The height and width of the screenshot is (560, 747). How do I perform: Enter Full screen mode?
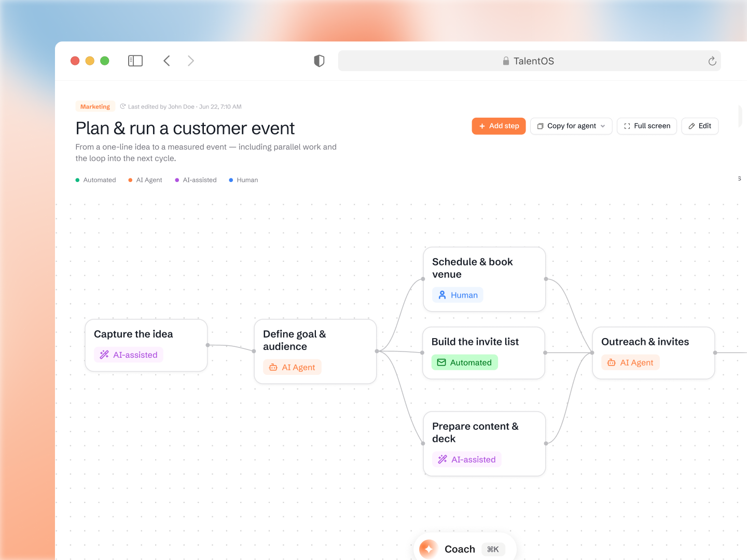coord(647,126)
